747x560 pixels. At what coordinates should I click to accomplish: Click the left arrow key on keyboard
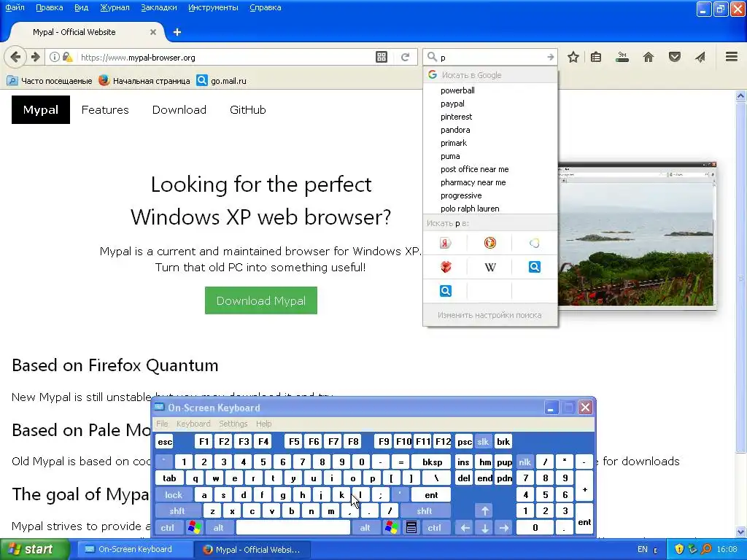tap(465, 528)
